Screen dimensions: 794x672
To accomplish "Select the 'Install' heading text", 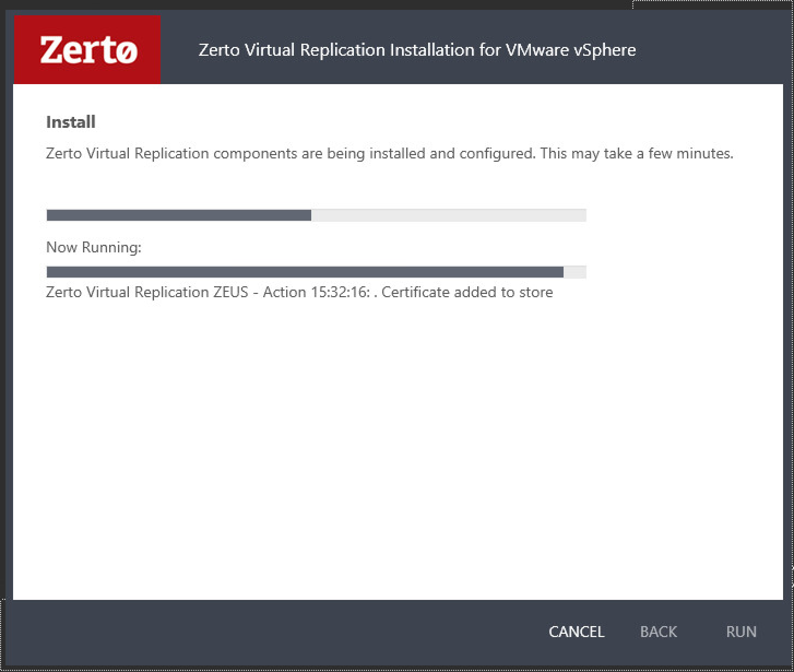I will [70, 121].
